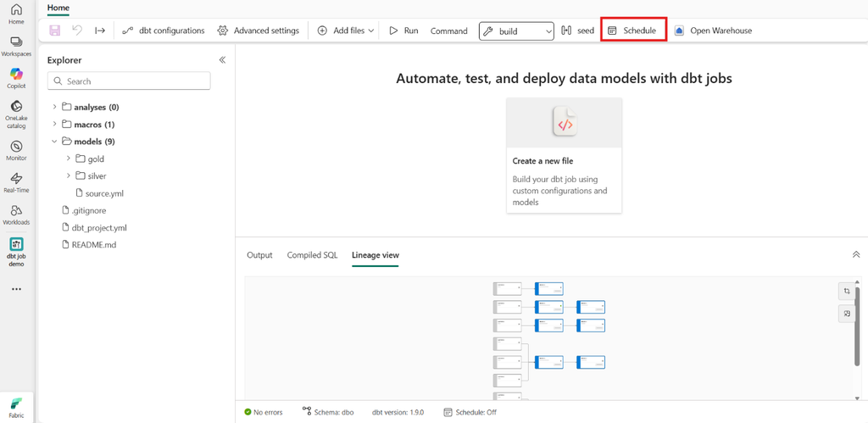Screen dimensions: 868x423
Task: Click the Command label in toolbar
Action: click(449, 31)
